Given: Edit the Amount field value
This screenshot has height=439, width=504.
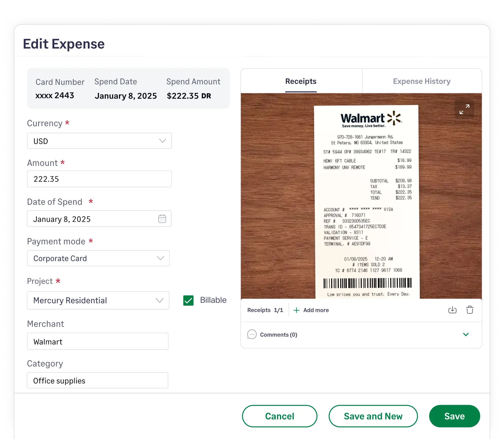Looking at the screenshot, I should tap(99, 179).
